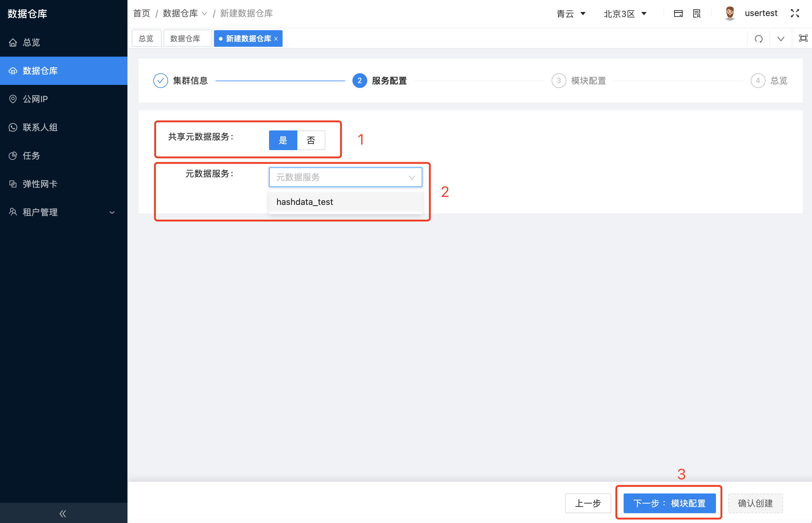Open the 总览 overview page via the home icon
This screenshot has width=812, height=523.
point(13,42)
